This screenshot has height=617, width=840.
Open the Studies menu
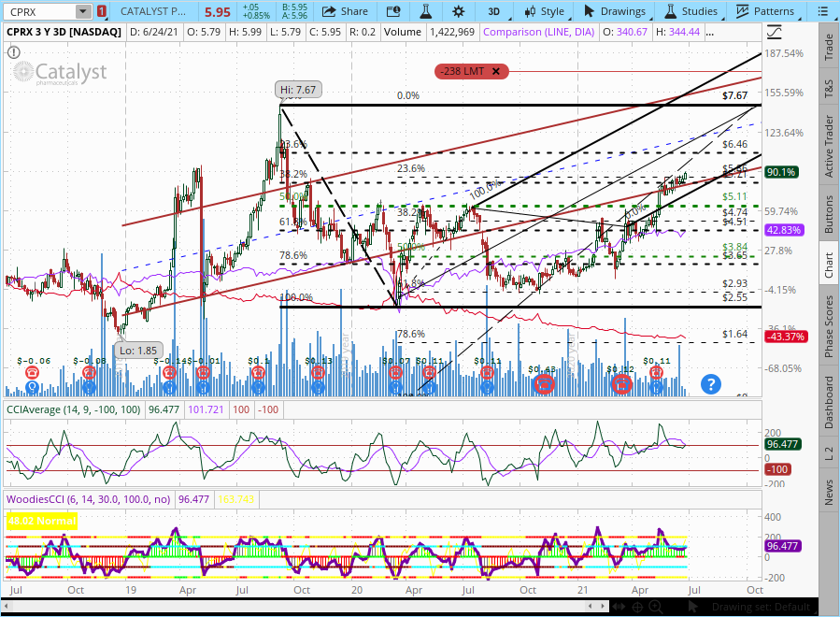click(x=691, y=11)
